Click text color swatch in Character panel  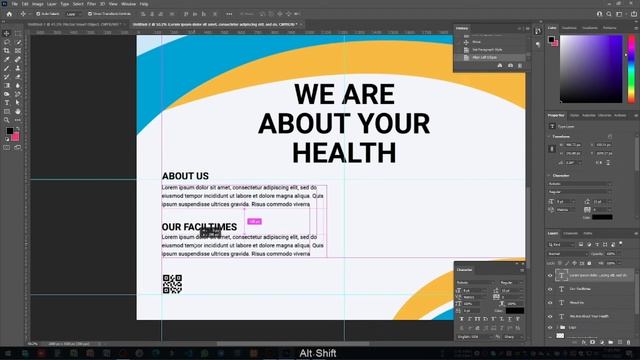tap(515, 311)
